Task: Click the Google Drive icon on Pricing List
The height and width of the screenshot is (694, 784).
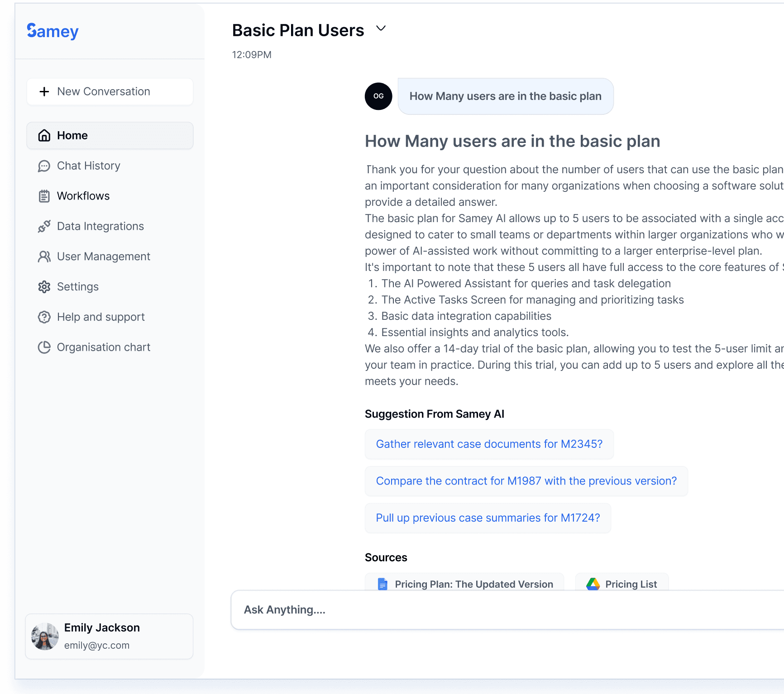Action: click(x=593, y=584)
